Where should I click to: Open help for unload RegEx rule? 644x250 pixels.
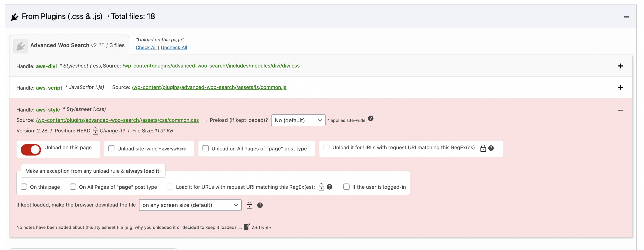(x=491, y=148)
